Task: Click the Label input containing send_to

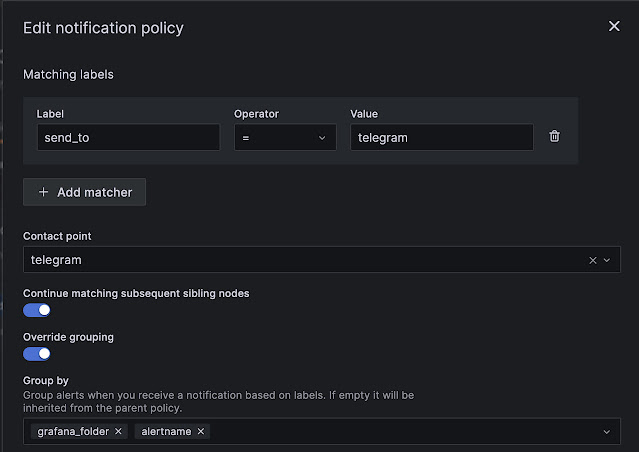Action: (x=127, y=138)
